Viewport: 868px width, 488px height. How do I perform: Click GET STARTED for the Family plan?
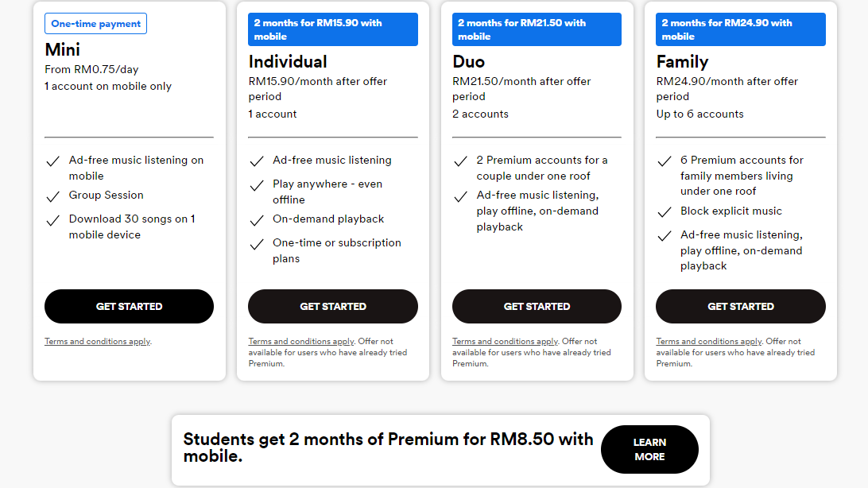tap(740, 306)
